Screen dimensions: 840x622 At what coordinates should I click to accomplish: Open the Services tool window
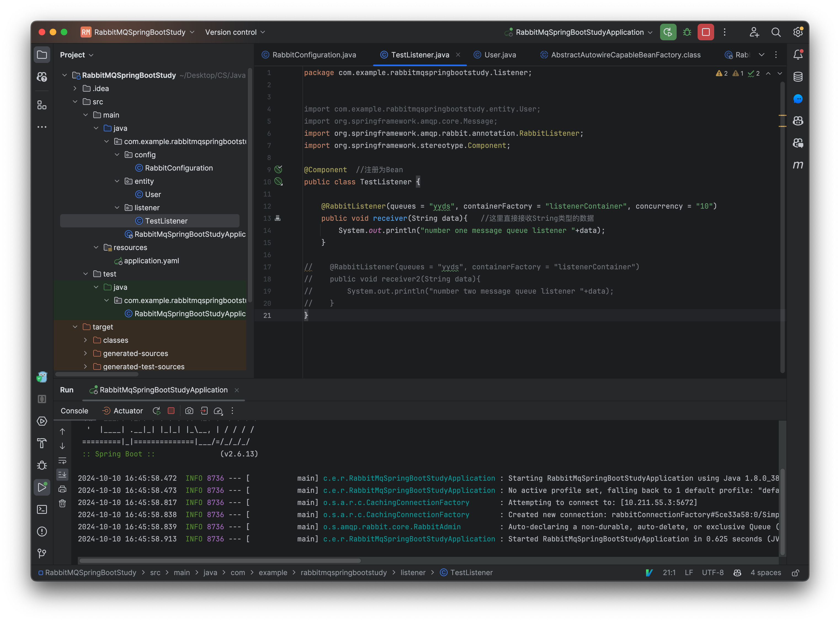point(42,421)
